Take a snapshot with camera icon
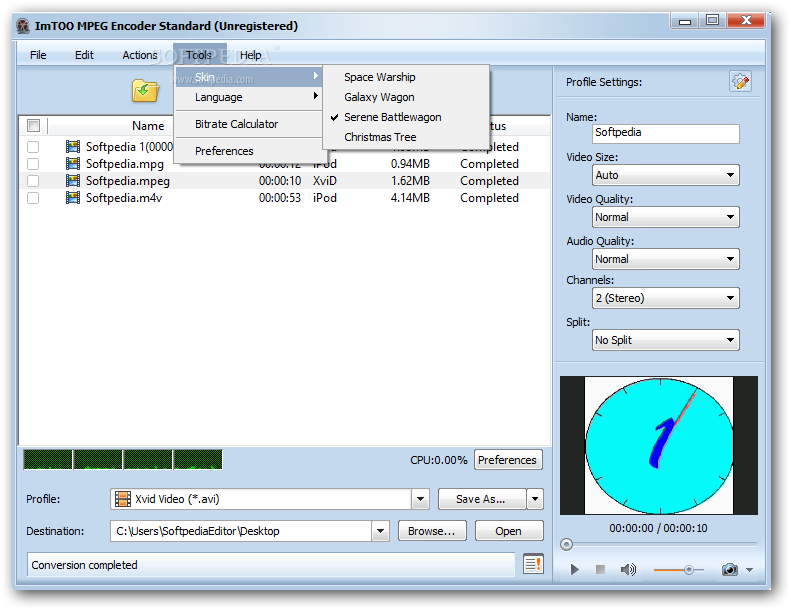The width and height of the screenshot is (791, 610). point(729,570)
